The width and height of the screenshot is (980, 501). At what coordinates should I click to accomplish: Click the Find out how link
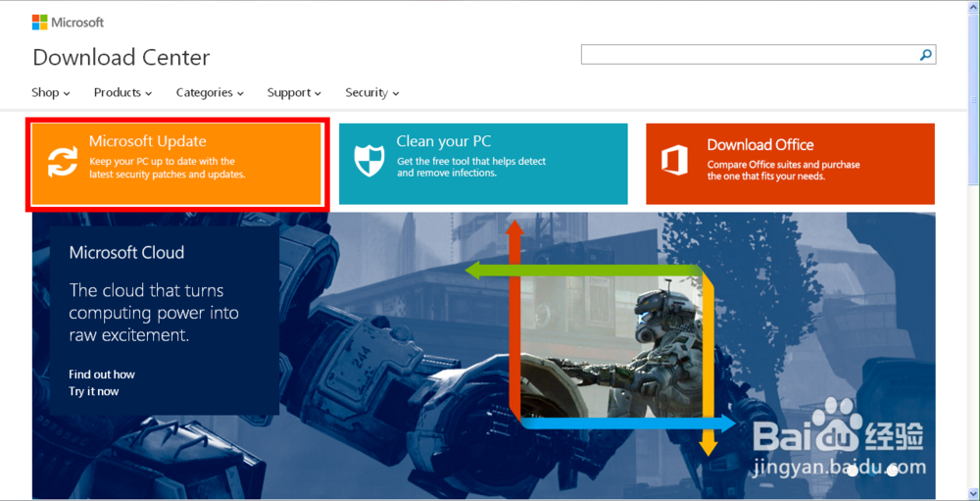coord(102,375)
